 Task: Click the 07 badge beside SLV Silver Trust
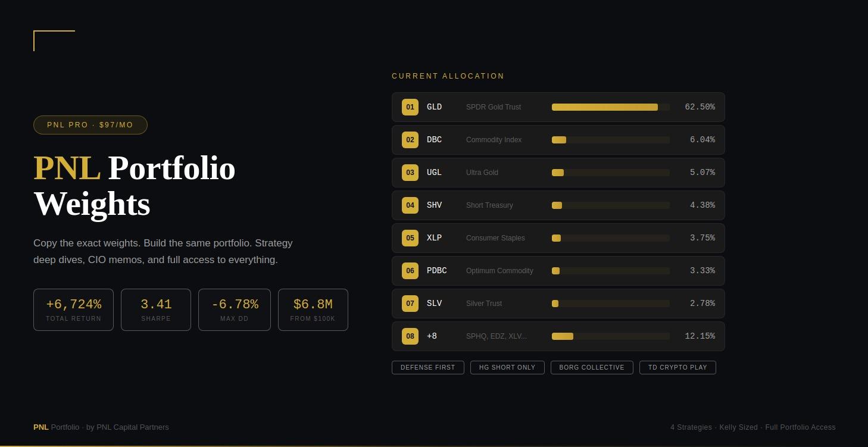click(x=410, y=304)
